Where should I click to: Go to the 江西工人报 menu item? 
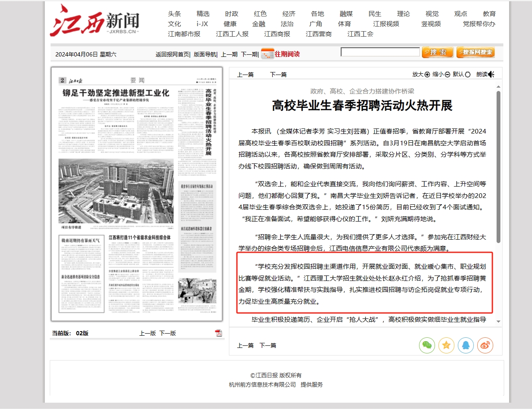point(232,34)
